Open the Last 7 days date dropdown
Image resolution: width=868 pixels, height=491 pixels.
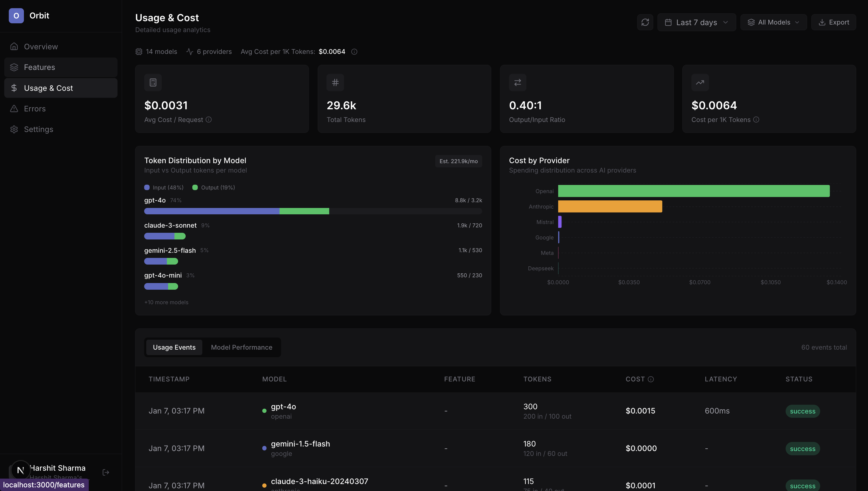pos(696,22)
